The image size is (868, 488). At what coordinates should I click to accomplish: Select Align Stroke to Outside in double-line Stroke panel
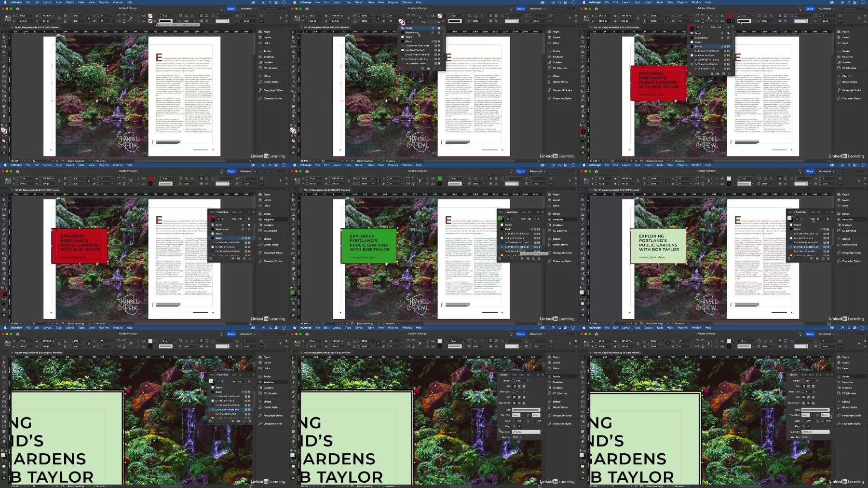[813, 403]
